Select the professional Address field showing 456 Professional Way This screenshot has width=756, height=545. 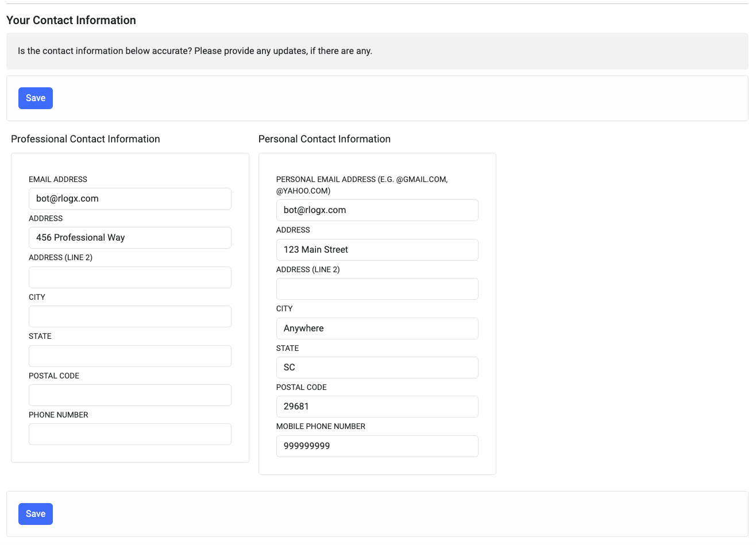tap(129, 237)
